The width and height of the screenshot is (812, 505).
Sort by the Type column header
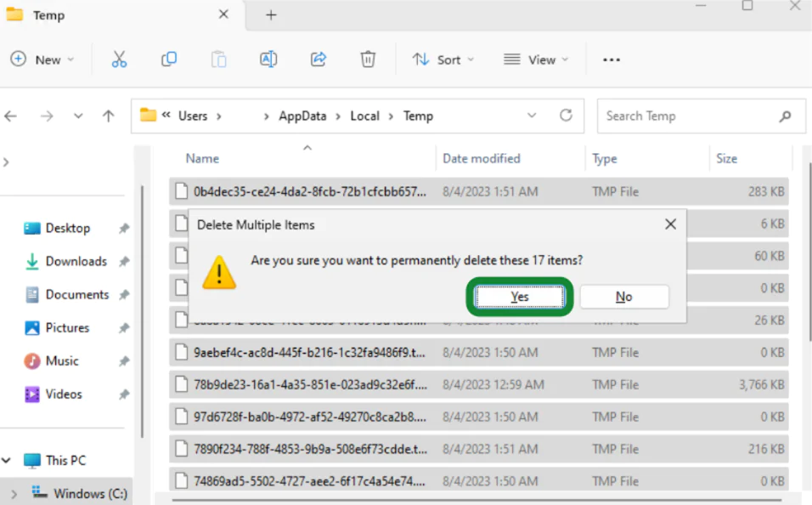tap(605, 159)
